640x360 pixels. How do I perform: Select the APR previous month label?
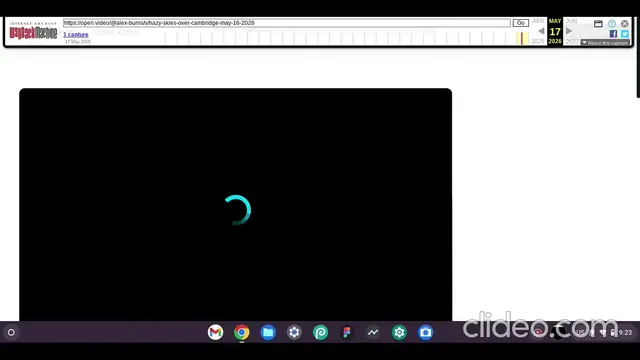(x=538, y=21)
